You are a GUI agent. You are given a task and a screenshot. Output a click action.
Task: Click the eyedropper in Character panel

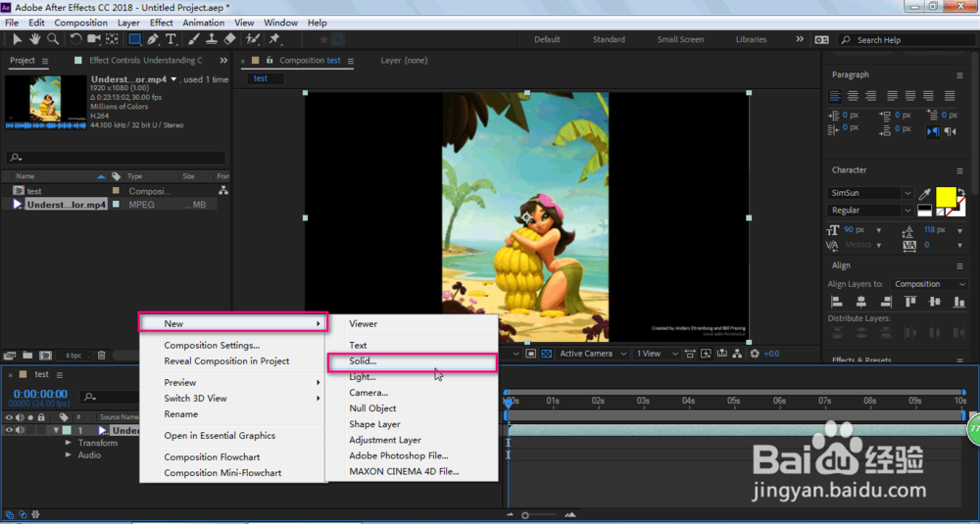point(926,194)
